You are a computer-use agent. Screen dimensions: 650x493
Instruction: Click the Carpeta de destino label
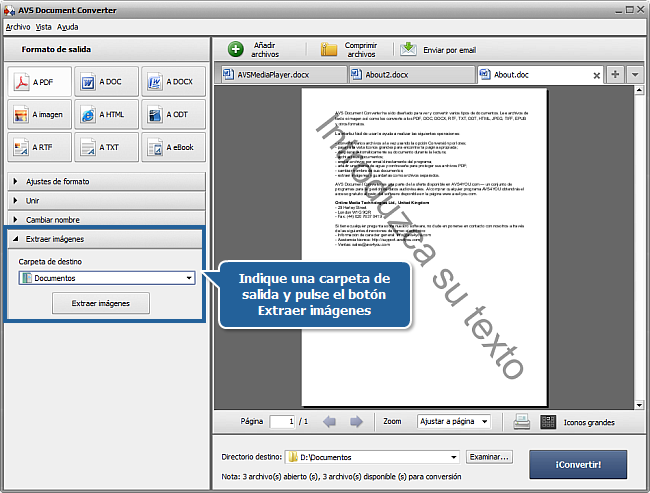50,262
